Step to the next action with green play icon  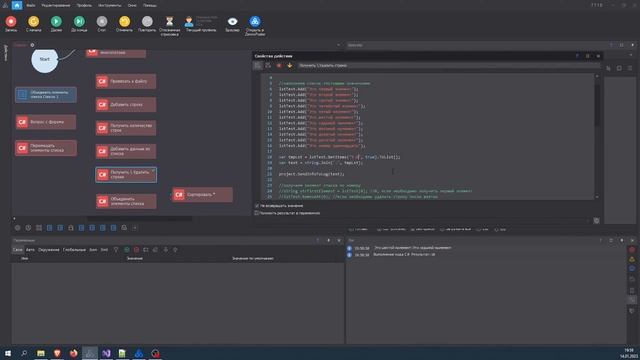(56, 21)
